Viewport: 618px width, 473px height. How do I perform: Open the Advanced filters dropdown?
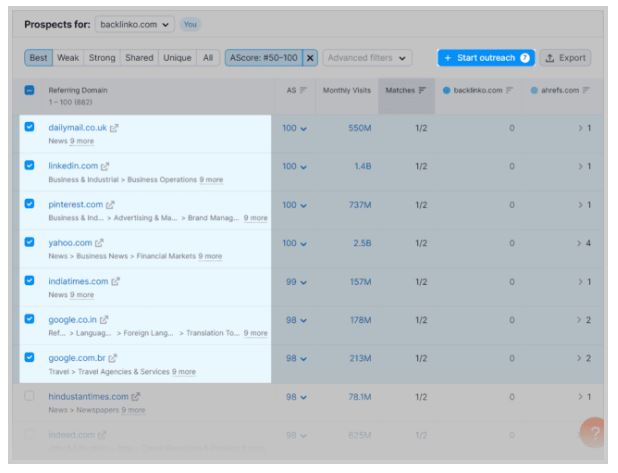(x=367, y=58)
